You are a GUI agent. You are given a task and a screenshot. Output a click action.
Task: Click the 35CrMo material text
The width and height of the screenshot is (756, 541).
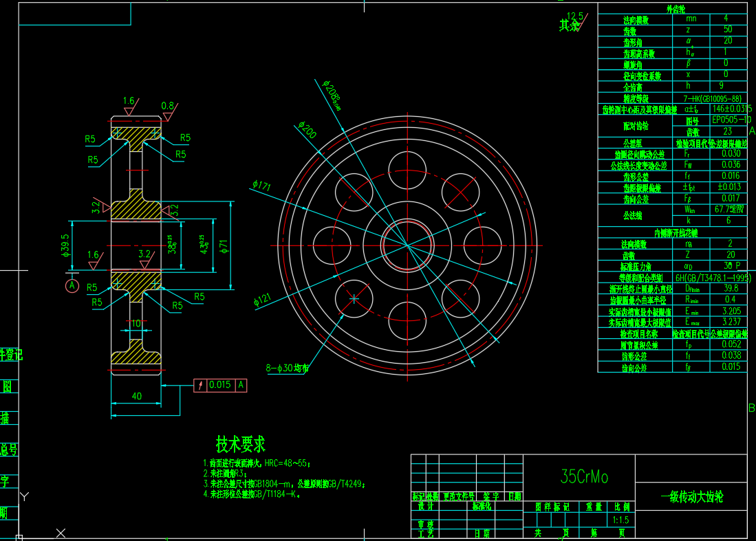[x=584, y=477]
